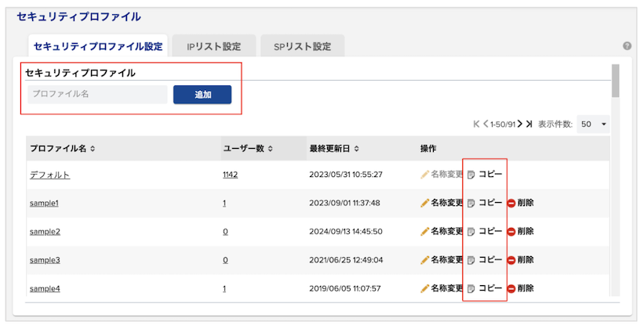Click rename pencil icon for sample2
Viewport: 644px width, 329px height.
[x=424, y=232]
